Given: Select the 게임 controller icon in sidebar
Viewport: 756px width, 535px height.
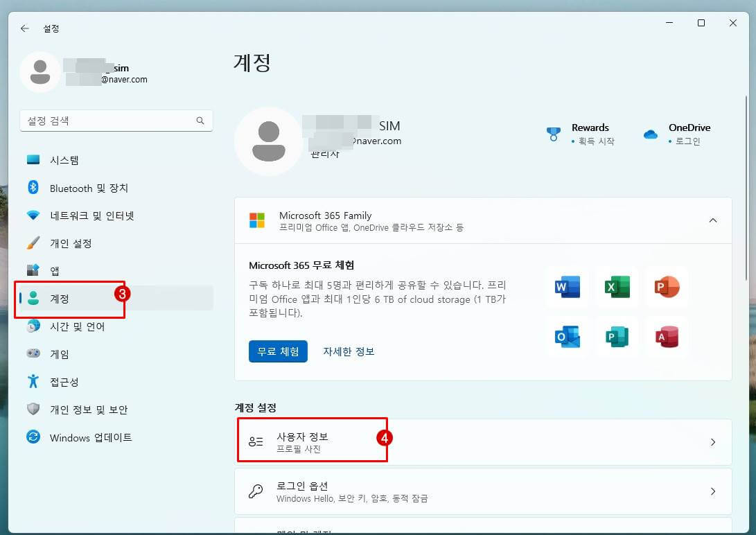Looking at the screenshot, I should [33, 354].
